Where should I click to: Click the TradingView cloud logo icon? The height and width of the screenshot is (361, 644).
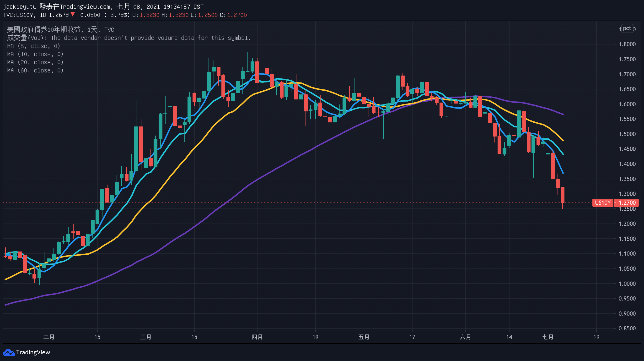(9, 352)
